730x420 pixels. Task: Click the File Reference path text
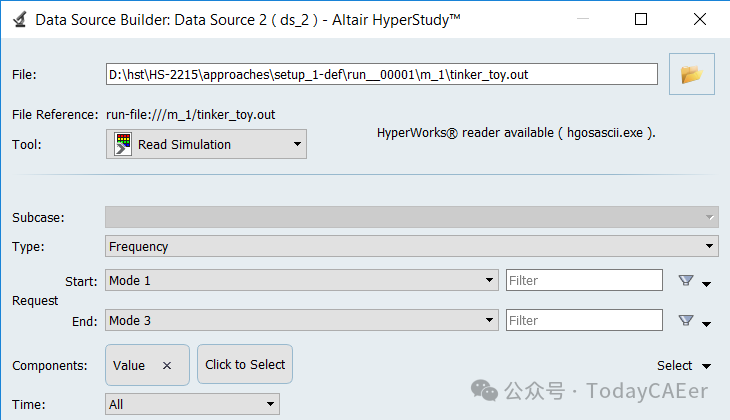click(x=191, y=115)
